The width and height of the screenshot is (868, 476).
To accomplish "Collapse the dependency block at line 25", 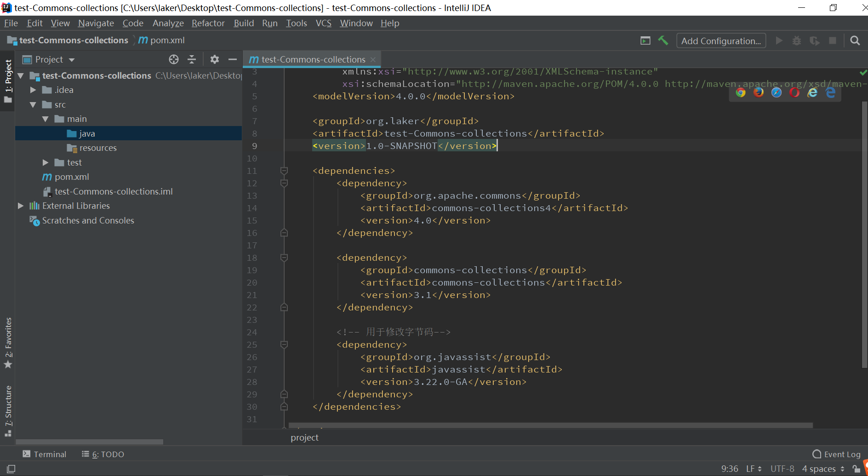I will 284,344.
